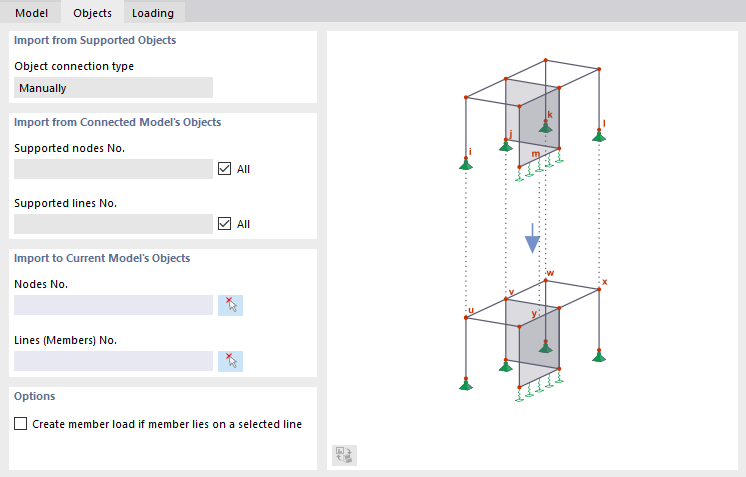Switch to the Model tab
Screen dimensions: 746x477
(31, 13)
